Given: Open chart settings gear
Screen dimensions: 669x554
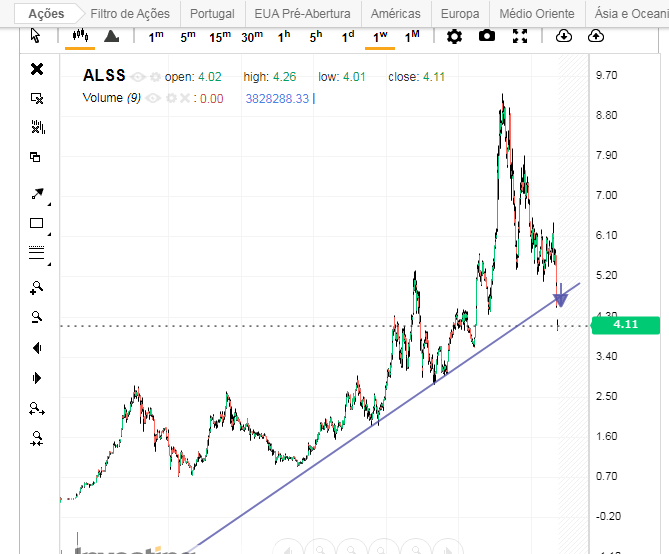Looking at the screenshot, I should tap(454, 36).
